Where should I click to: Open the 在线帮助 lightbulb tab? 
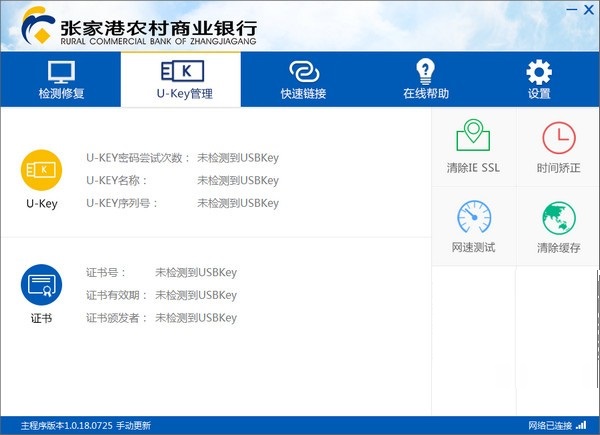(x=426, y=80)
